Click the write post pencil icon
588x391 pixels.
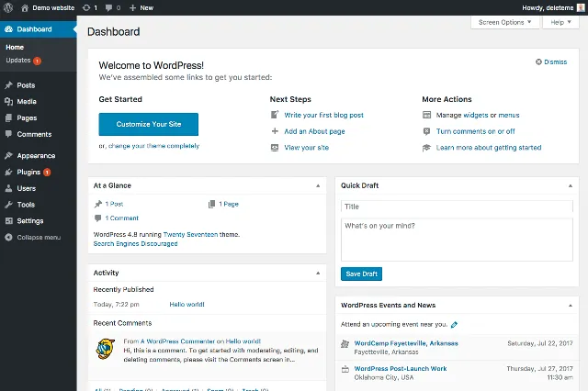275,115
